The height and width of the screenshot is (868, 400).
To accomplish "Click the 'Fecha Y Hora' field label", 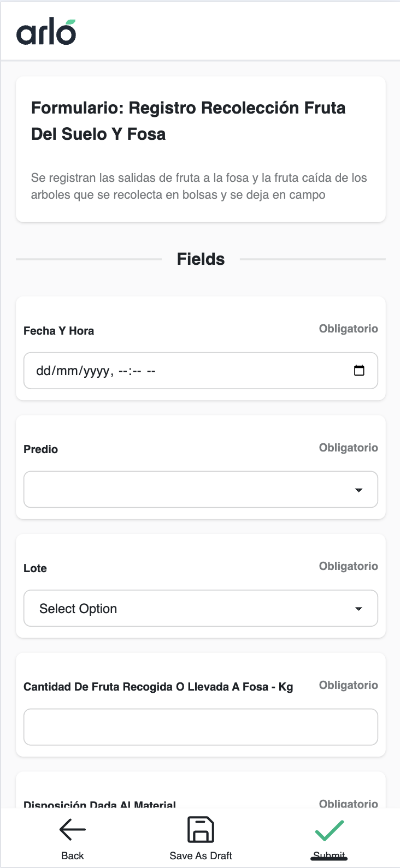I will pos(58,331).
